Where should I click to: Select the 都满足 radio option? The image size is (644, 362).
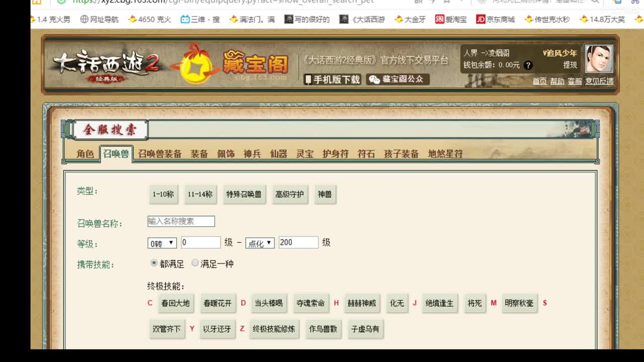[154, 263]
